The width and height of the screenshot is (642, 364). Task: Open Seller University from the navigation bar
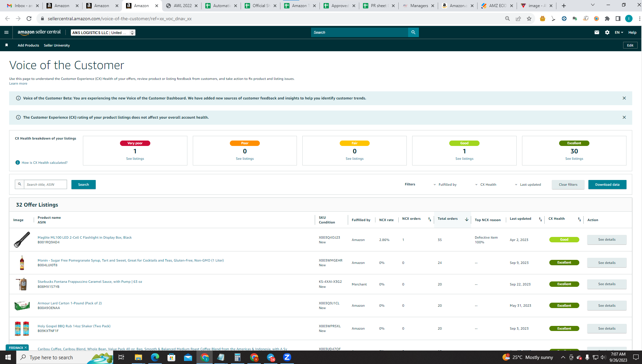(57, 45)
